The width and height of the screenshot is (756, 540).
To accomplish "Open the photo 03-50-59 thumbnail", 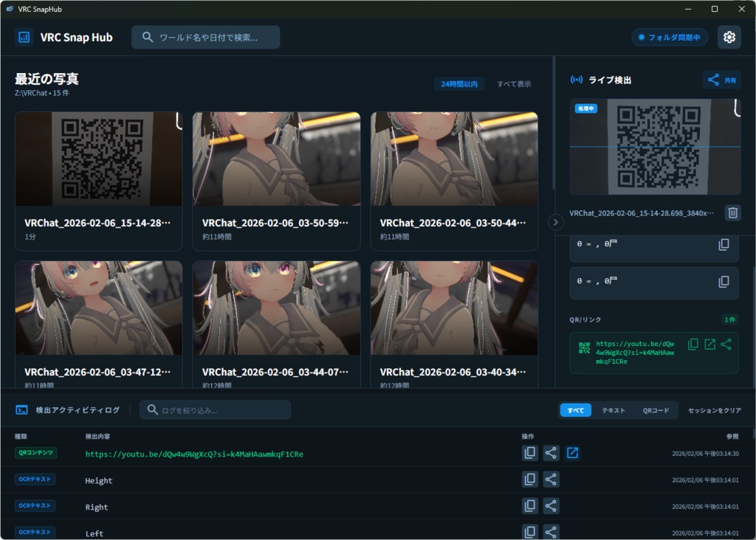I will 276,159.
